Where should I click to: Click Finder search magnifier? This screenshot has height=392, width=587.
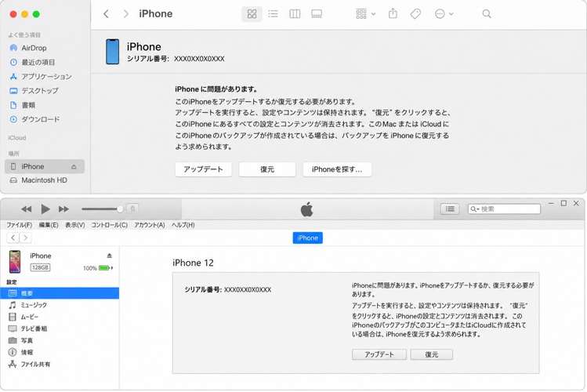coord(487,14)
